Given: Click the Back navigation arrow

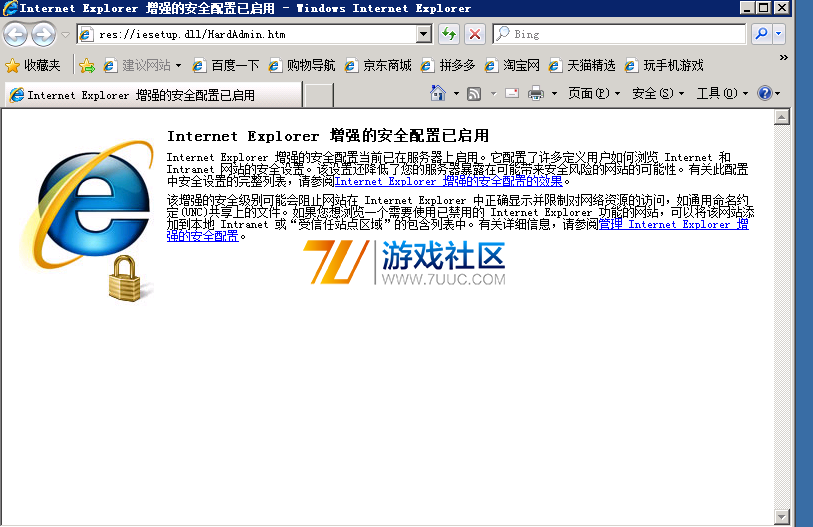Looking at the screenshot, I should 15,35.
